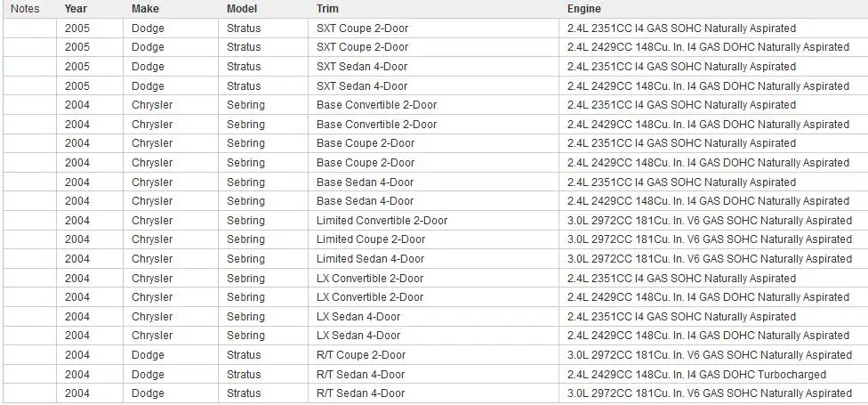Select the Limited Coupe 2-Door trim cell
The height and width of the screenshot is (405, 868).
click(433, 239)
